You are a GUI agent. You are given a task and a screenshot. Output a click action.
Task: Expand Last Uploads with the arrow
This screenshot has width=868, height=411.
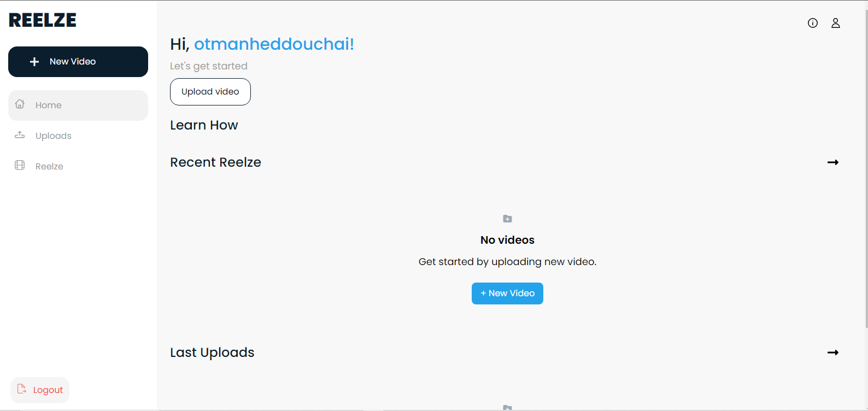(x=833, y=353)
